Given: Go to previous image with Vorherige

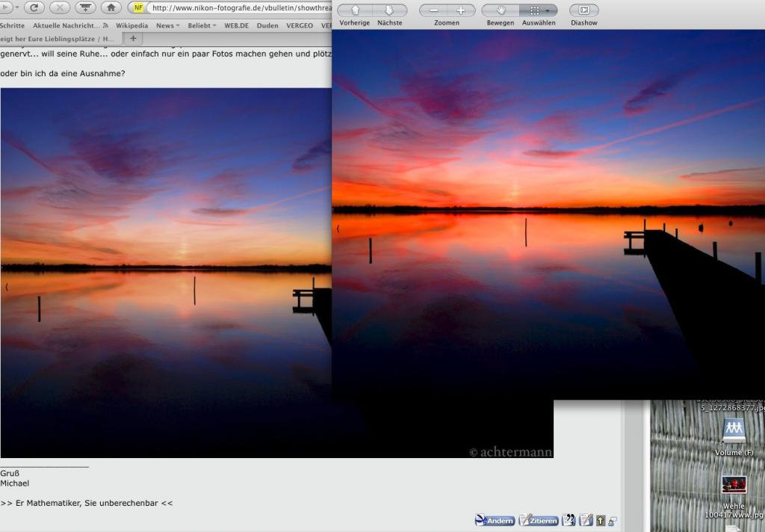Looking at the screenshot, I should pyautogui.click(x=355, y=10).
